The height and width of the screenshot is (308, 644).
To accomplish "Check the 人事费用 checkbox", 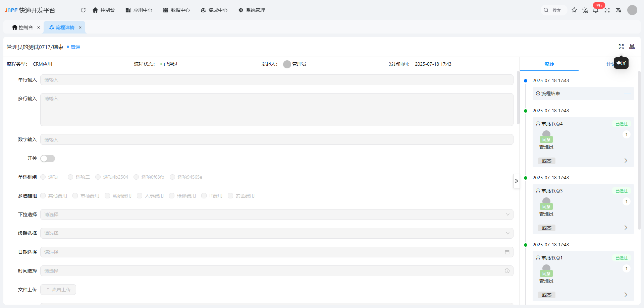I will point(140,196).
